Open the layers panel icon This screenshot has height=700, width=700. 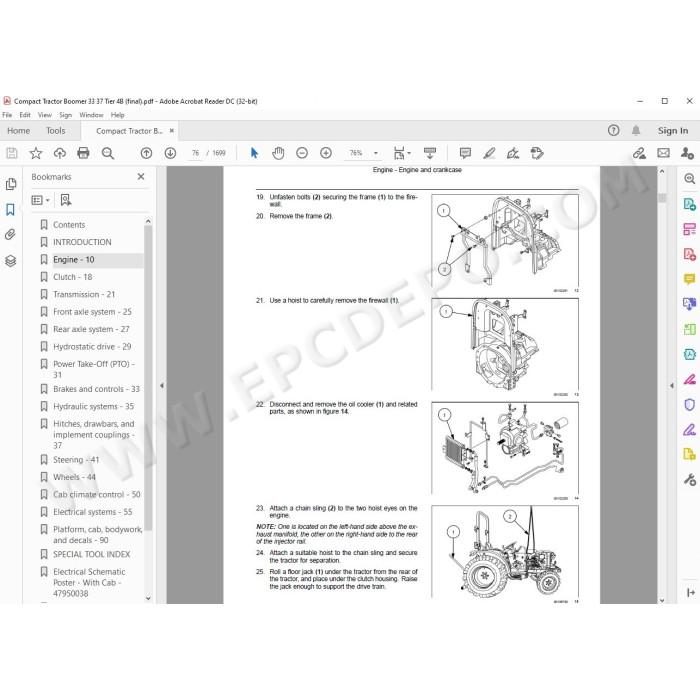[x=11, y=261]
